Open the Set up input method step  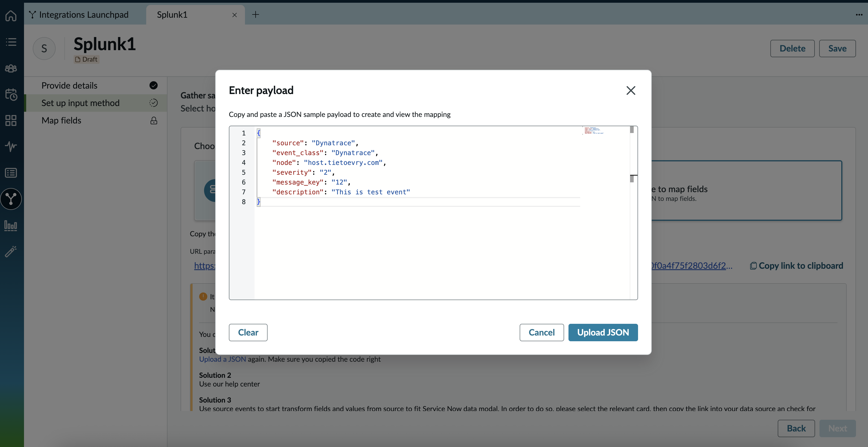(96, 103)
